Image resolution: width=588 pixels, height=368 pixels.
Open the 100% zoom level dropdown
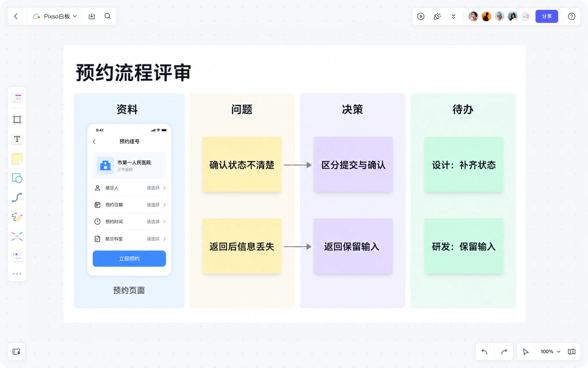click(550, 352)
